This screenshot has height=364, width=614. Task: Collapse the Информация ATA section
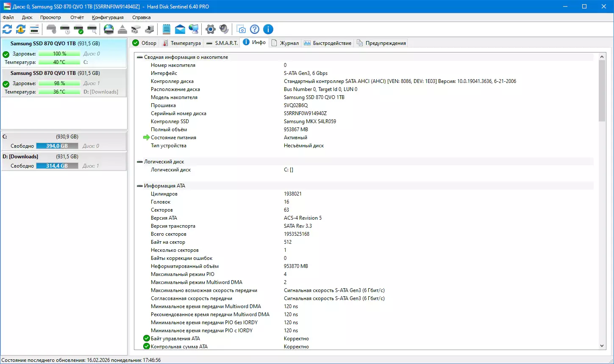pyautogui.click(x=140, y=186)
